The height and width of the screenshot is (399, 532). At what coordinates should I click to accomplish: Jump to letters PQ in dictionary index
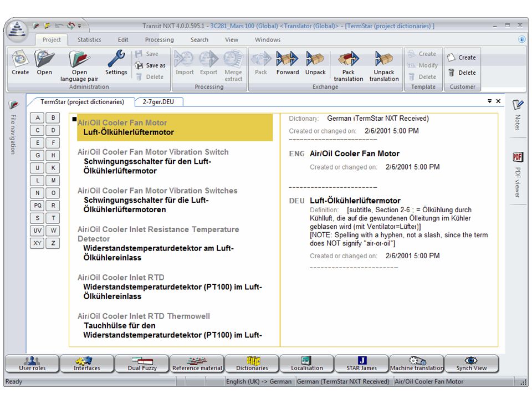point(38,206)
